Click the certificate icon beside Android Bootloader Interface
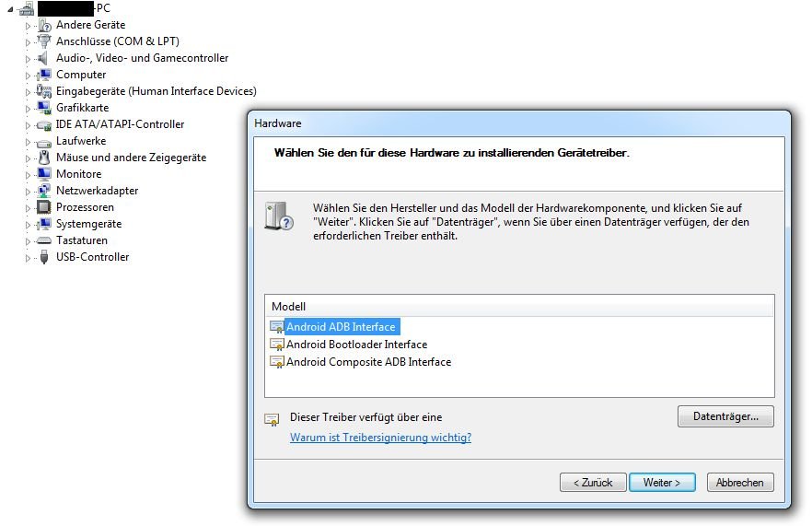Viewport: 812px width, 526px height. pos(277,345)
